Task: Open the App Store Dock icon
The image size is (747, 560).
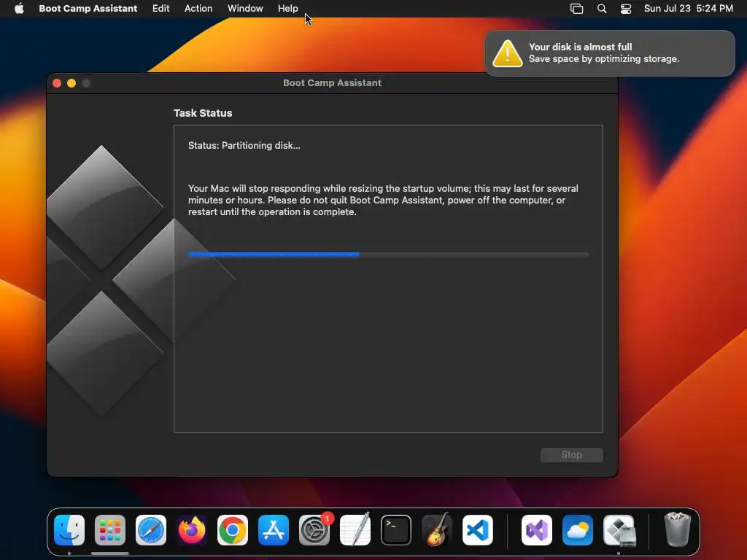Action: point(274,530)
